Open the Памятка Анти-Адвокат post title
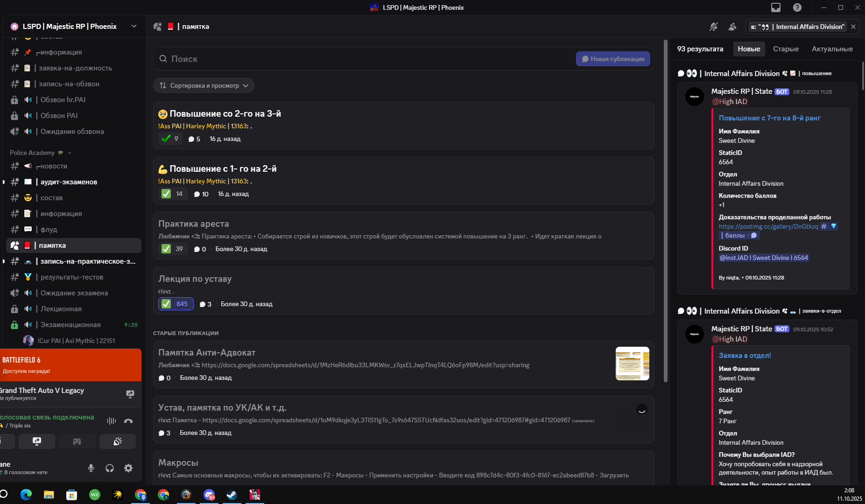 207,352
